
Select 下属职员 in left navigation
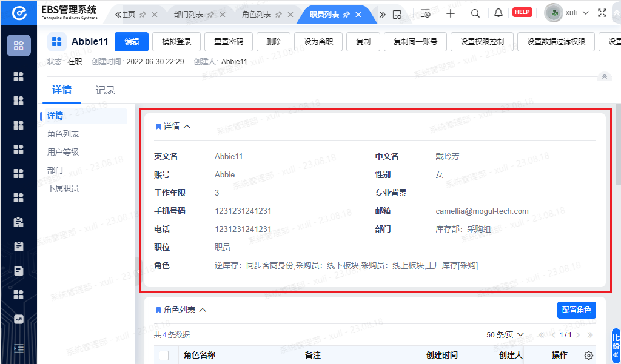click(63, 188)
